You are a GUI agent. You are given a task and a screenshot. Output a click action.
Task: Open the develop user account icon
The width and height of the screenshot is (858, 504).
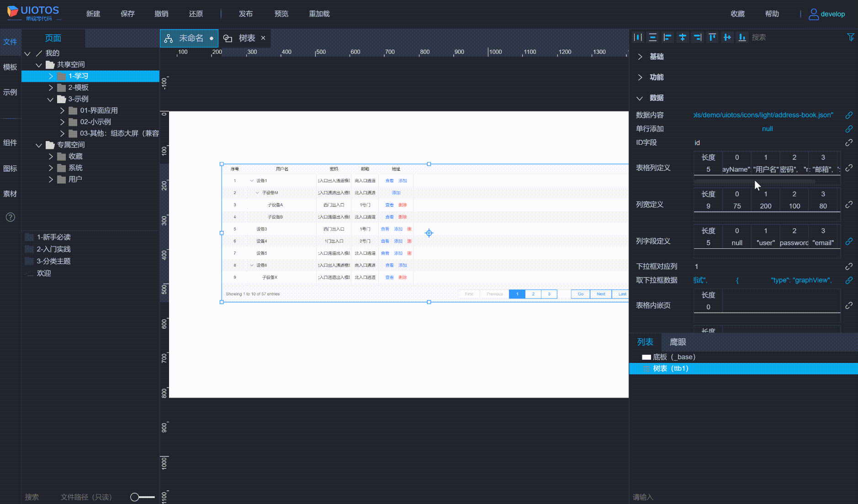coord(813,14)
